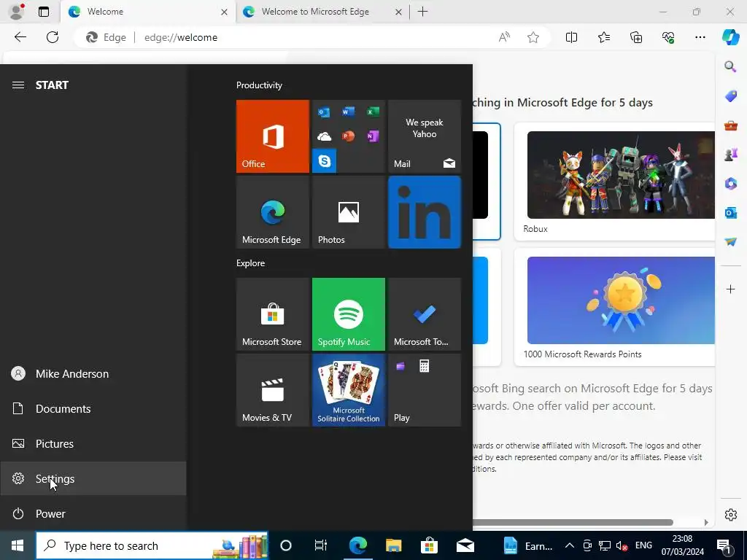Refresh the current page

(53, 37)
